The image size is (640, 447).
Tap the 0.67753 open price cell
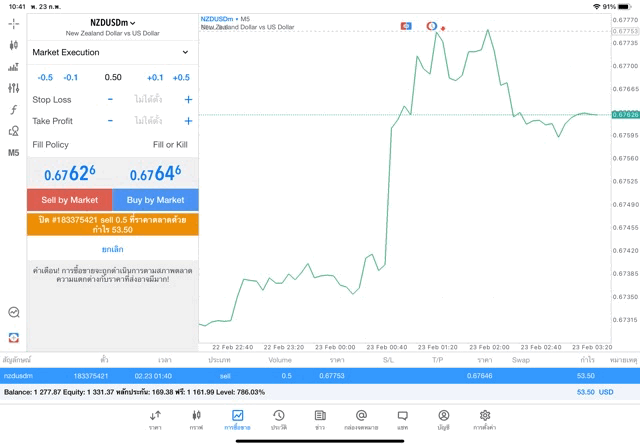tap(332, 376)
